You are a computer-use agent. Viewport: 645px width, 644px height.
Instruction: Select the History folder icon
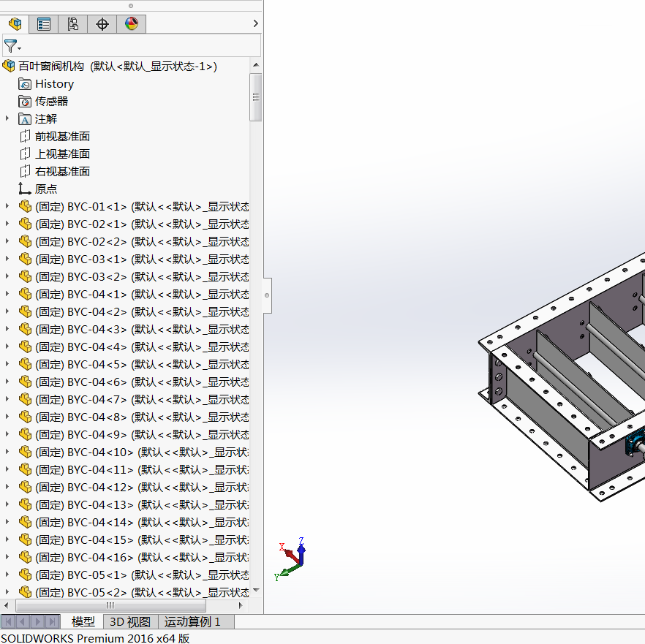click(x=25, y=84)
